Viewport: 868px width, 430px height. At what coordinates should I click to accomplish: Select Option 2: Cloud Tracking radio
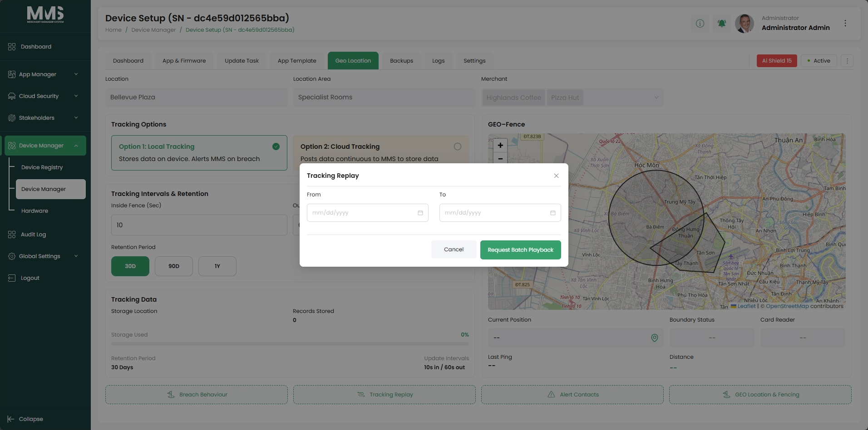(x=458, y=147)
